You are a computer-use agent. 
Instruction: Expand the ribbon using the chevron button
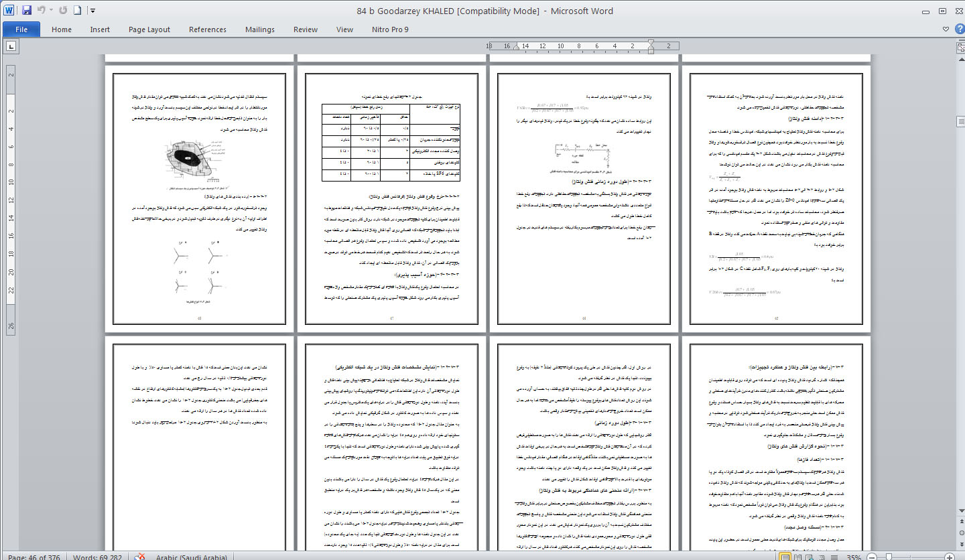point(946,29)
